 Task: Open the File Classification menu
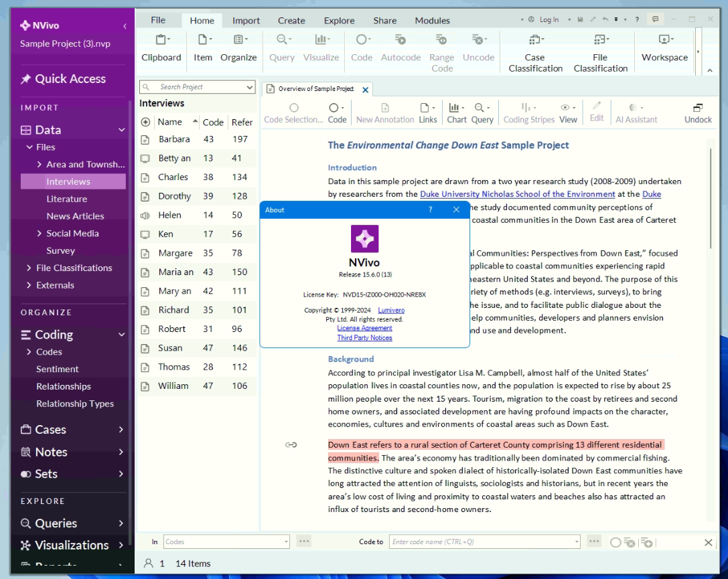600,54
